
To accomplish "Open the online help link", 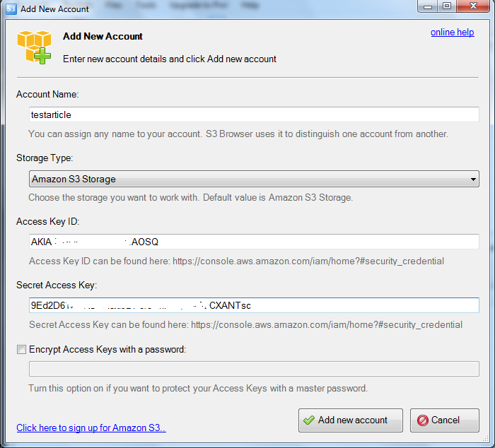I will (452, 33).
